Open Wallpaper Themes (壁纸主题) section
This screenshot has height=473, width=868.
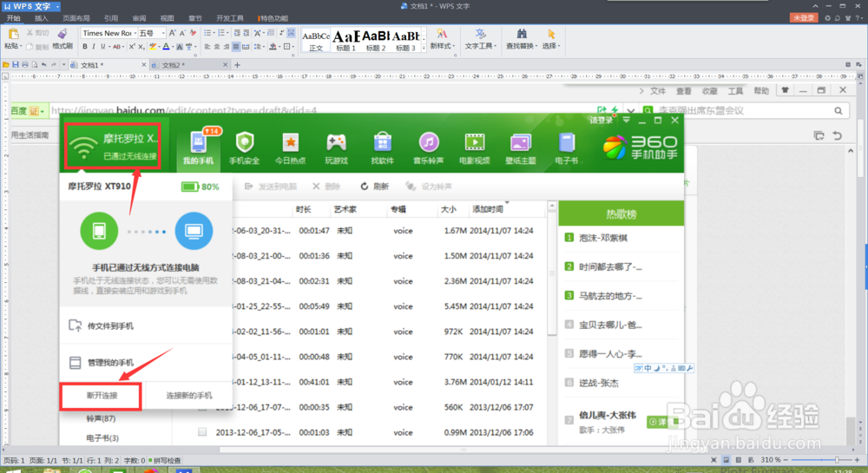coord(520,148)
